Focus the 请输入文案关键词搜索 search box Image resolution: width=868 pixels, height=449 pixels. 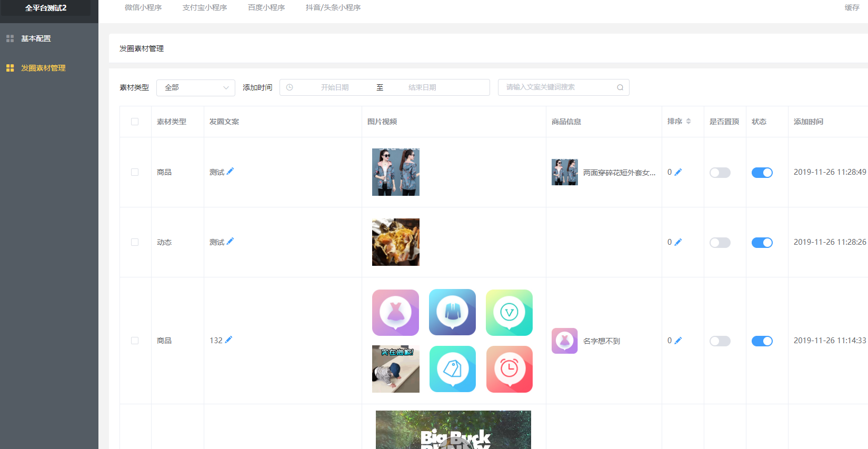[x=563, y=87]
